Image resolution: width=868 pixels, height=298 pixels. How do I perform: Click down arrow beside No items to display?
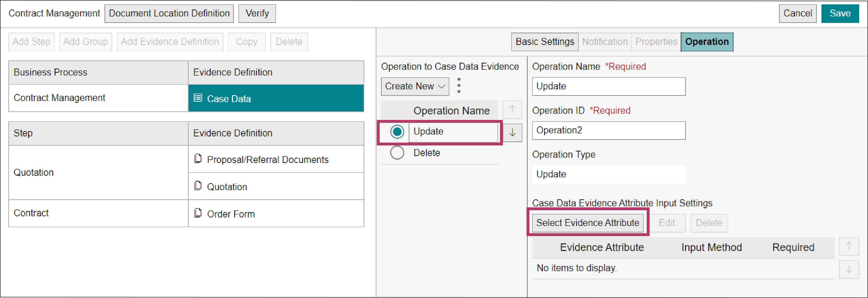pos(849,269)
